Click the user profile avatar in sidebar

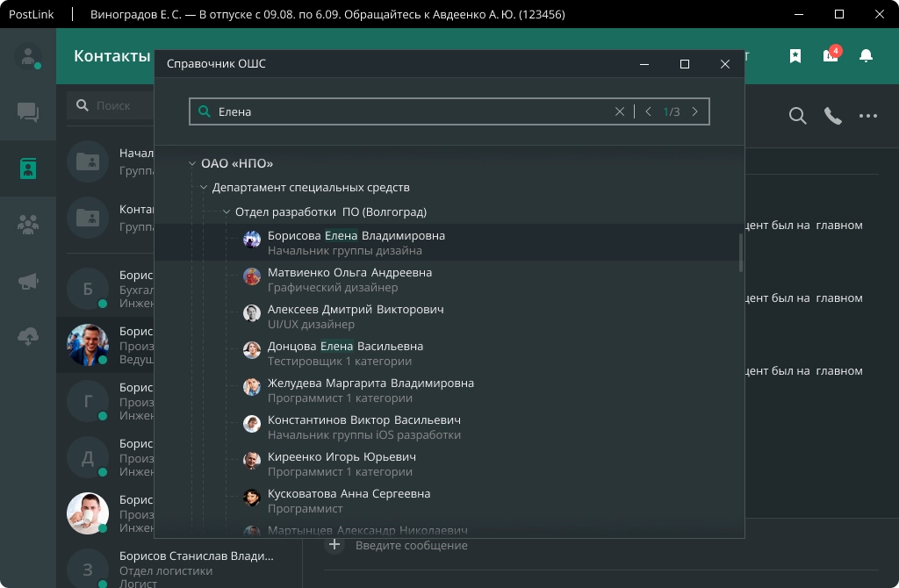point(27,56)
